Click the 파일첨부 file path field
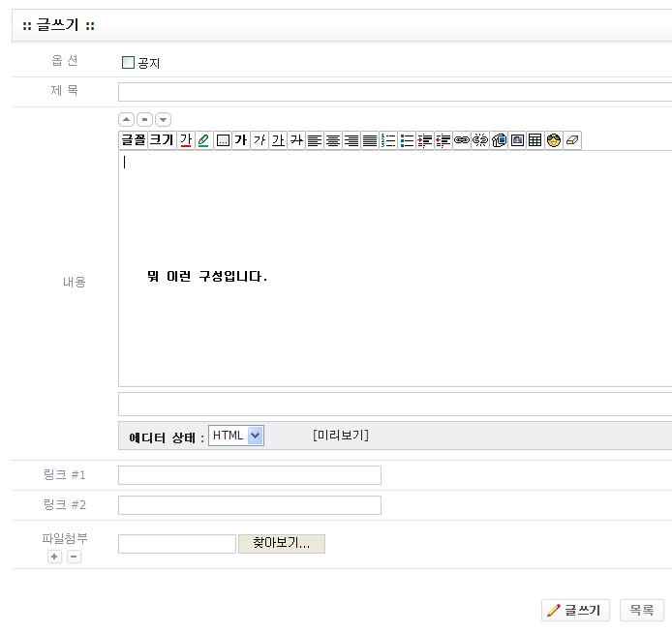 tap(177, 544)
